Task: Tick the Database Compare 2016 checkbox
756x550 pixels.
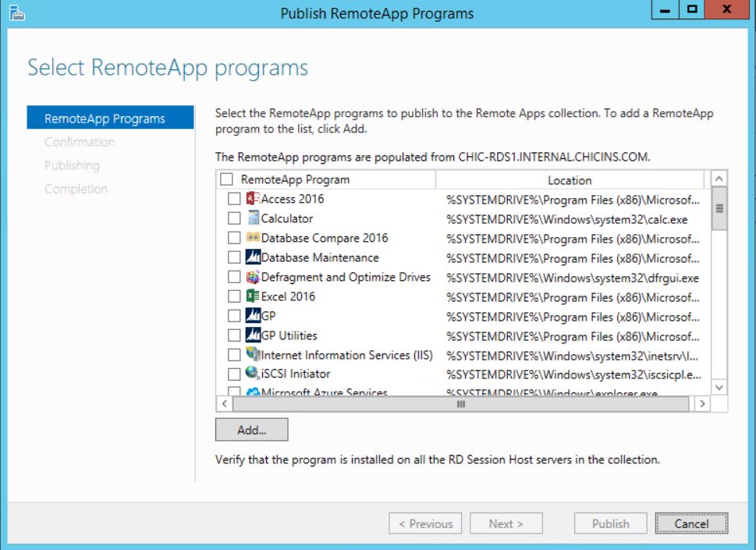Action: pos(234,238)
